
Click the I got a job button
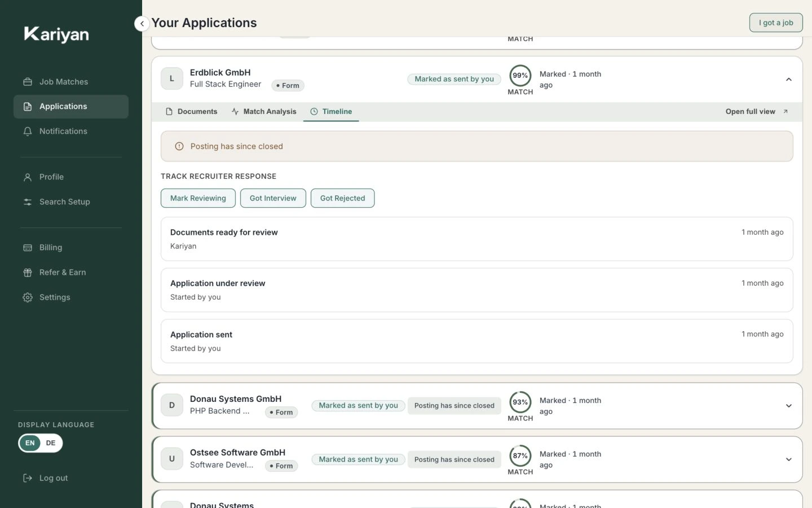pyautogui.click(x=776, y=23)
